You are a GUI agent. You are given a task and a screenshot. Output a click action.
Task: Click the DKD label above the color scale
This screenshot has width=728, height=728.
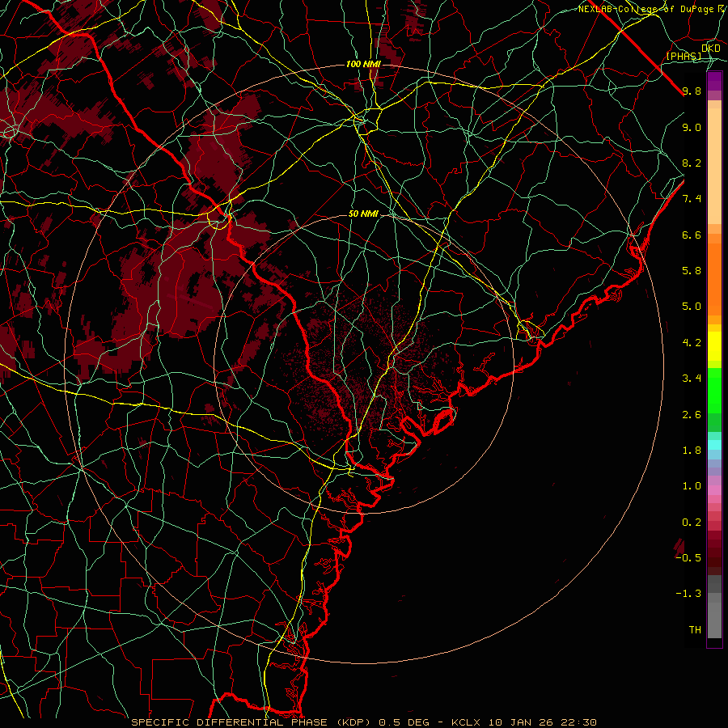point(711,49)
